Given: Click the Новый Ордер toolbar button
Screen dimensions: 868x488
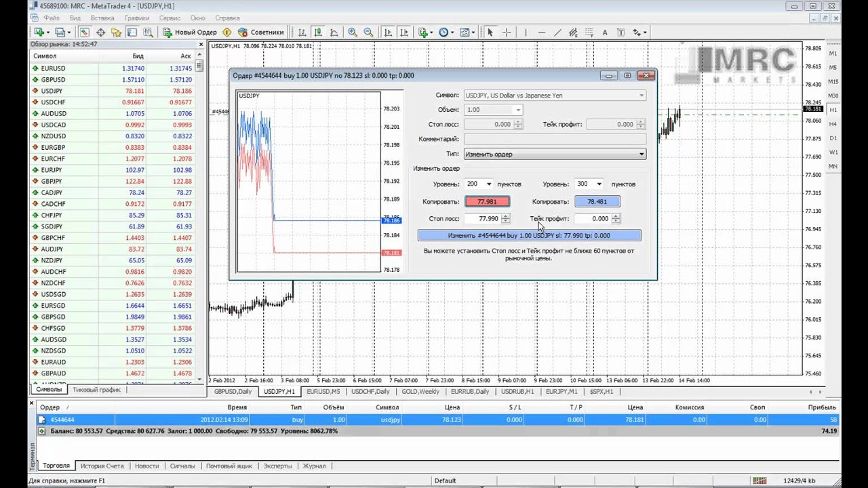Looking at the screenshot, I should click(190, 32).
